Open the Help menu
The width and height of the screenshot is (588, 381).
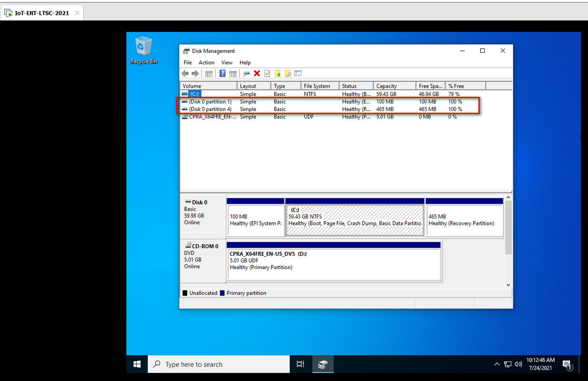[x=245, y=62]
